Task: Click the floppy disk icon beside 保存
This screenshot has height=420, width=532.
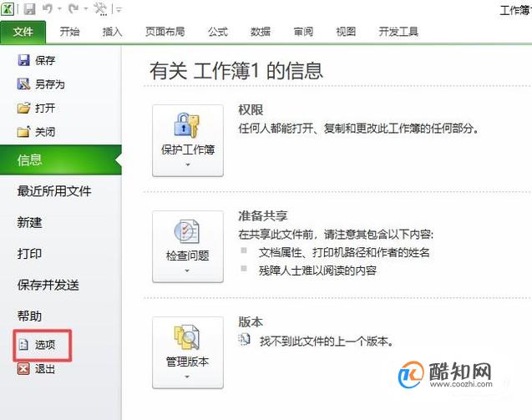Action: [23, 60]
